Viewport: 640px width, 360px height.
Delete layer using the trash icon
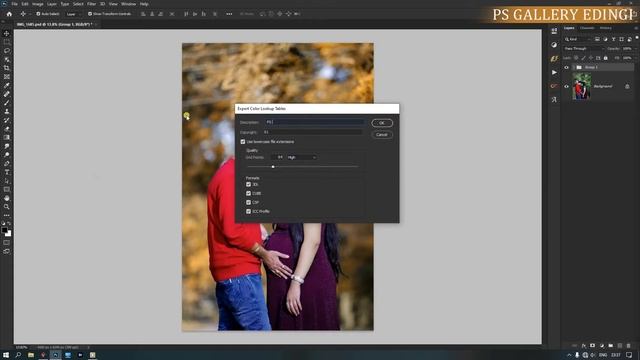click(628, 346)
